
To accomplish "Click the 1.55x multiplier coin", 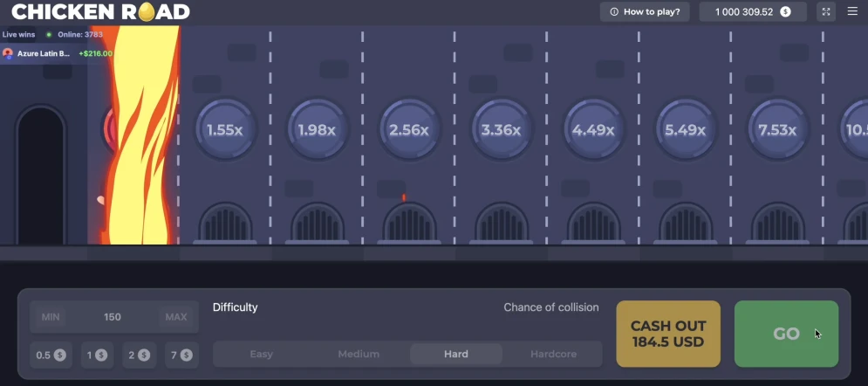I will tap(225, 129).
